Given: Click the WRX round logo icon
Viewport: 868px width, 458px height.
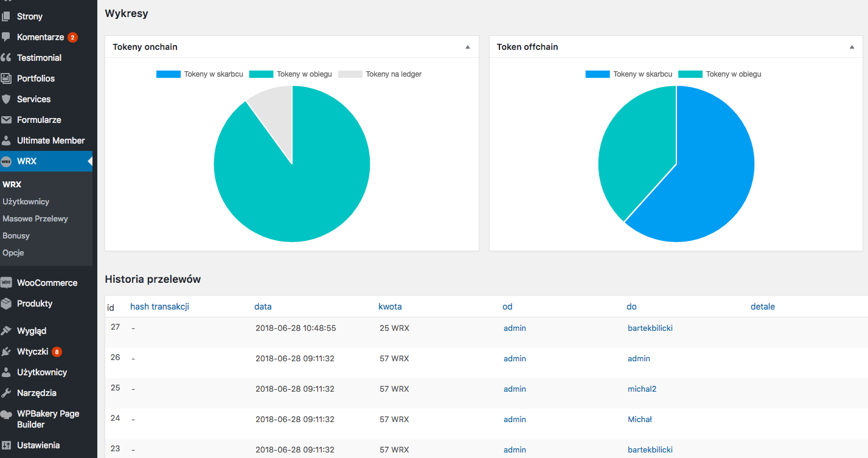Looking at the screenshot, I should (x=6, y=161).
